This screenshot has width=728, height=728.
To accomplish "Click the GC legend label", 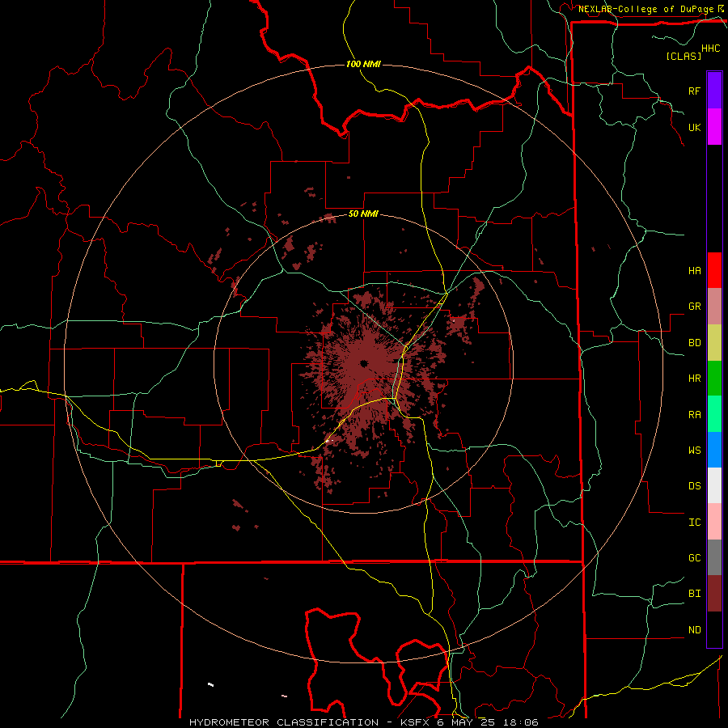I will (694, 557).
